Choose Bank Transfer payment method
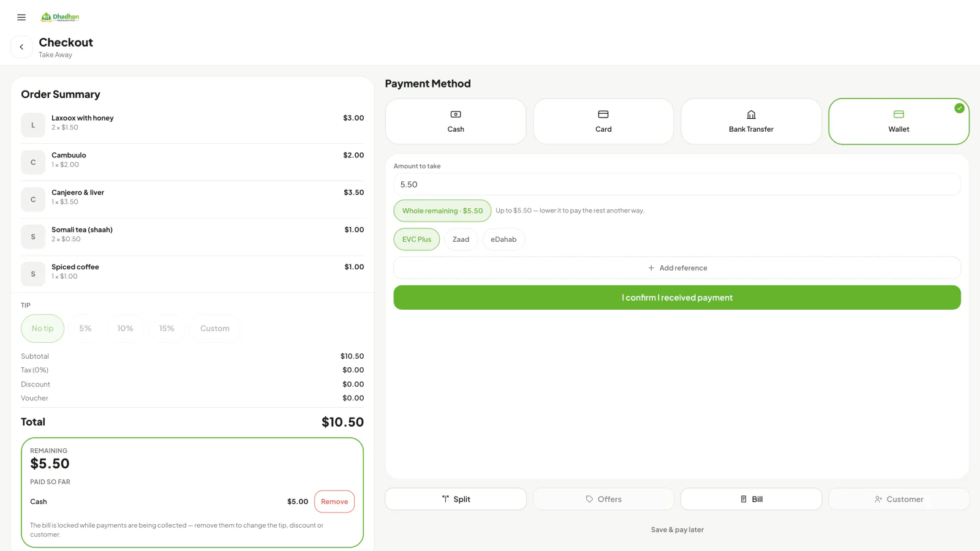 point(751,121)
